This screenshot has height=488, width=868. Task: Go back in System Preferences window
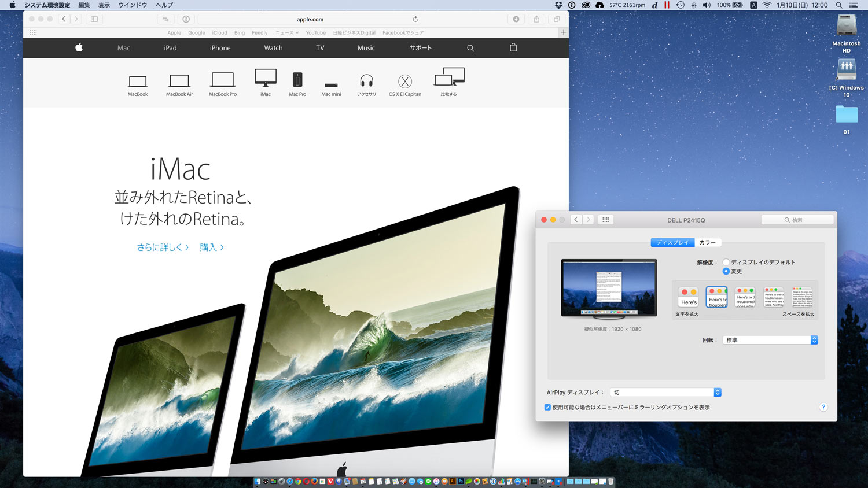tap(576, 220)
